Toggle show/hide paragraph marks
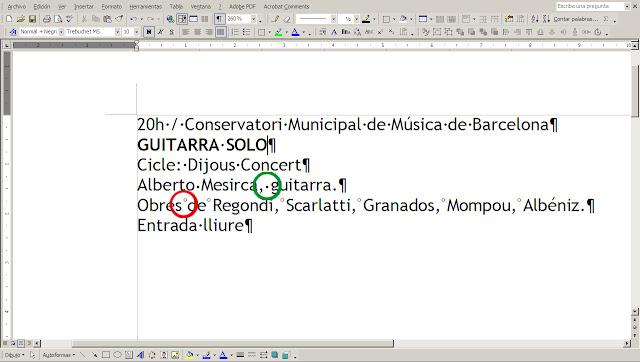 [x=219, y=19]
